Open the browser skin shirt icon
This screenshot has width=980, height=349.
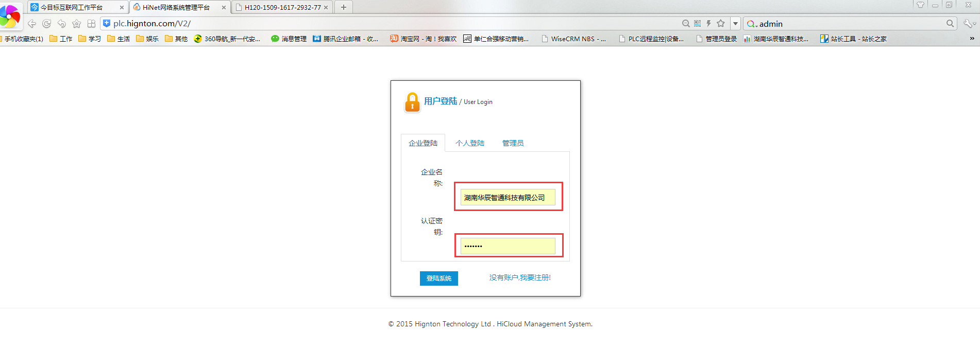click(x=920, y=5)
